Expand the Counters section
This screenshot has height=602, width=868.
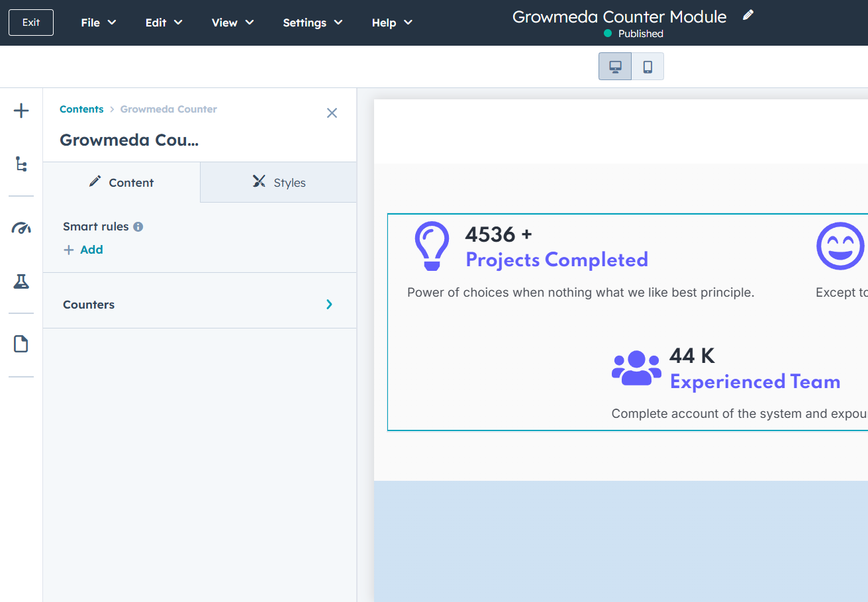[199, 305]
